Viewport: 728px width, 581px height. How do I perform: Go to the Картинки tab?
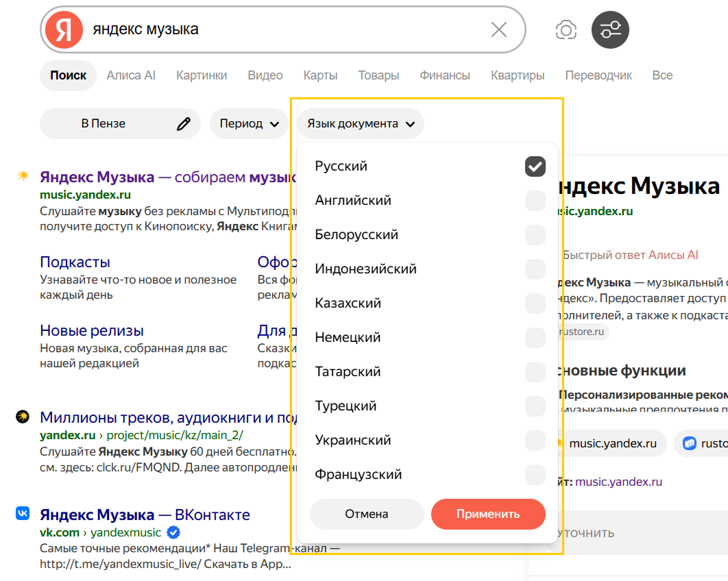202,75
